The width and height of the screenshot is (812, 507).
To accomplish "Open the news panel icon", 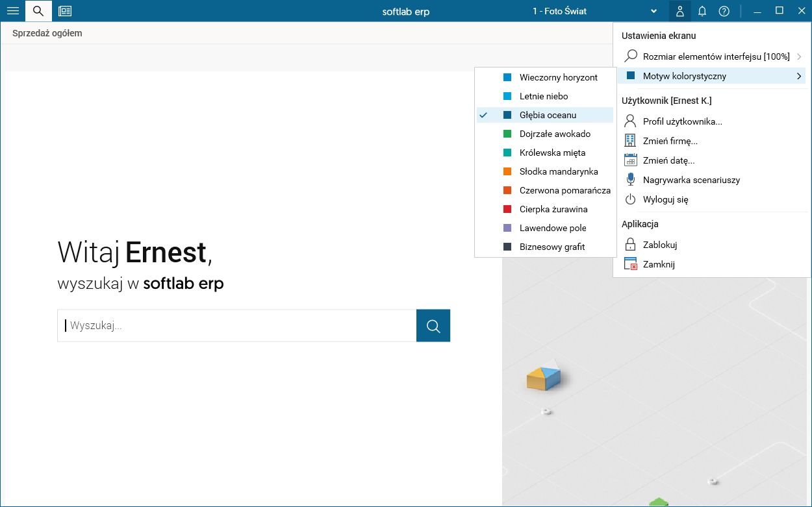I will [x=65, y=11].
